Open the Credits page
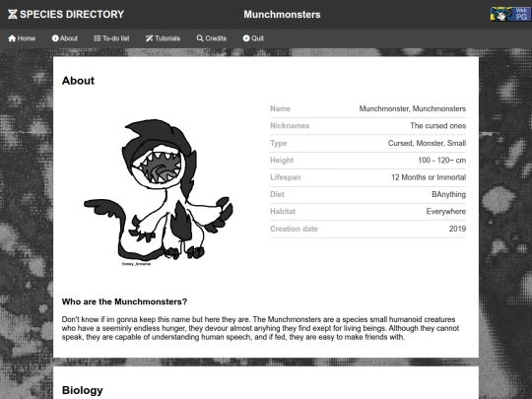Image resolution: width=532 pixels, height=399 pixels. [212, 38]
